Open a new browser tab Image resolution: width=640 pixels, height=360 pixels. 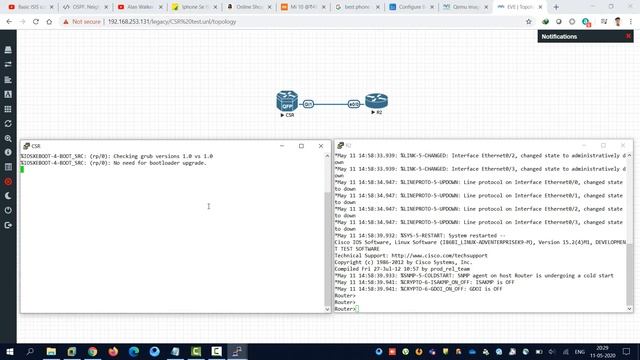[x=556, y=7]
